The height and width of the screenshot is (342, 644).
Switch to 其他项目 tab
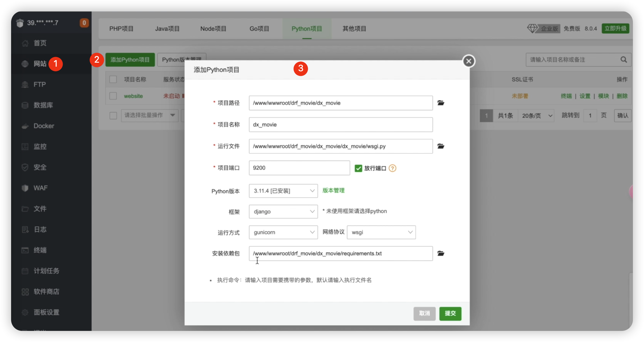354,29
